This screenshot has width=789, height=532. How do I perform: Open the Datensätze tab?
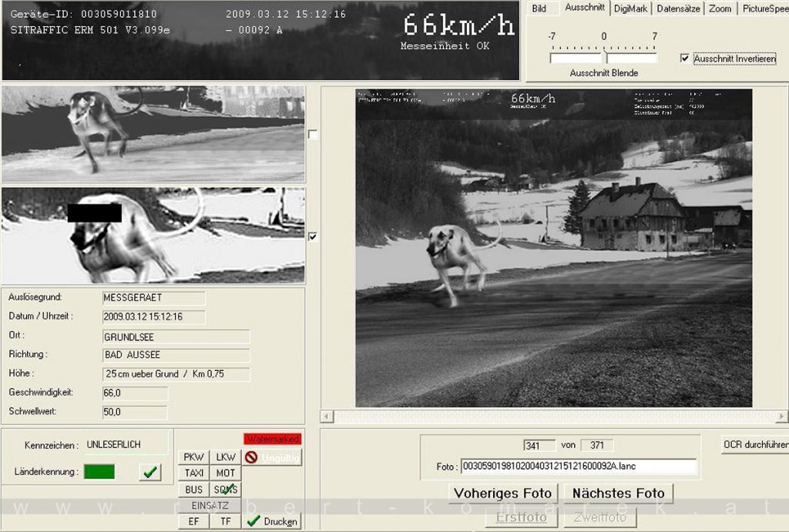[678, 8]
